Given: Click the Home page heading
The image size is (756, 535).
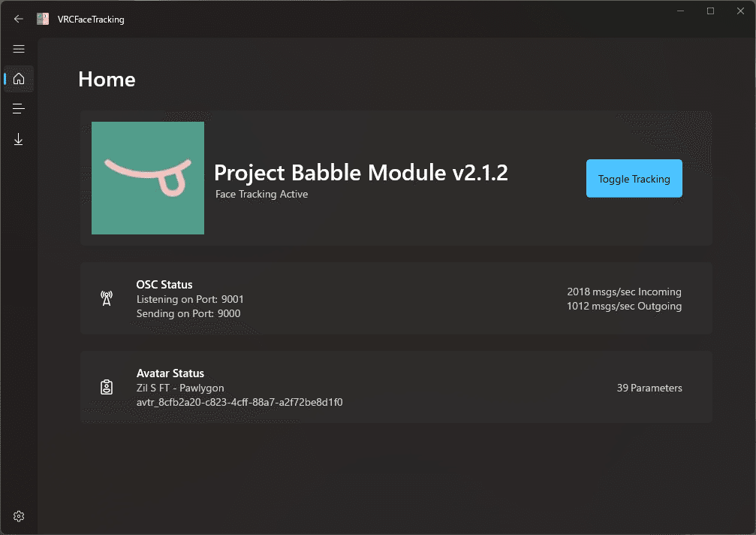Looking at the screenshot, I should coord(107,79).
